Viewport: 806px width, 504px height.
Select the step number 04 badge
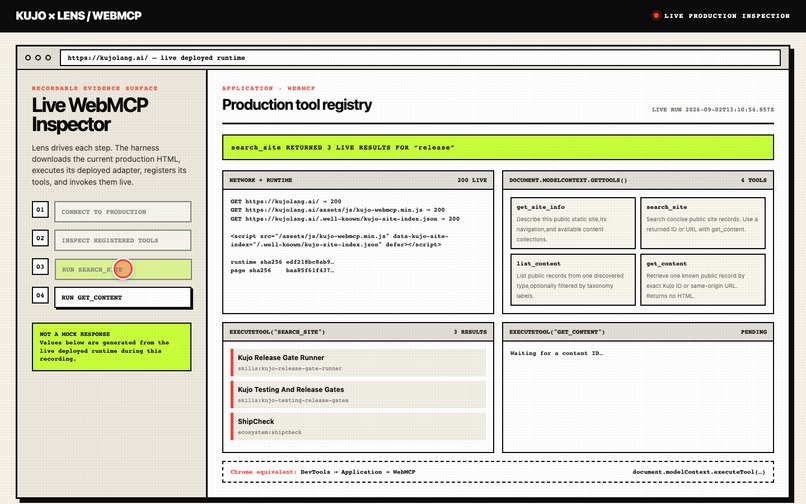coord(40,295)
